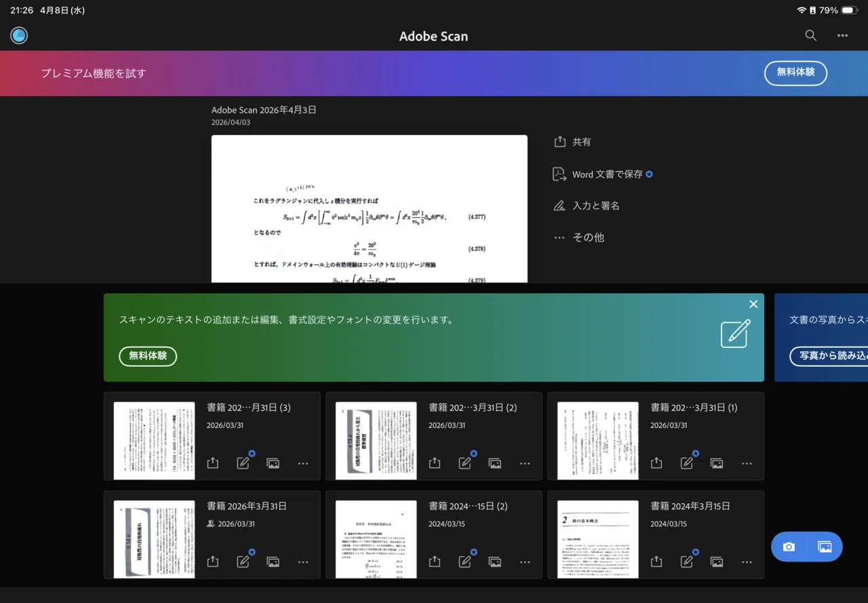Tap the pen icon beside 入力と署名
Image resolution: width=868 pixels, height=603 pixels.
559,206
